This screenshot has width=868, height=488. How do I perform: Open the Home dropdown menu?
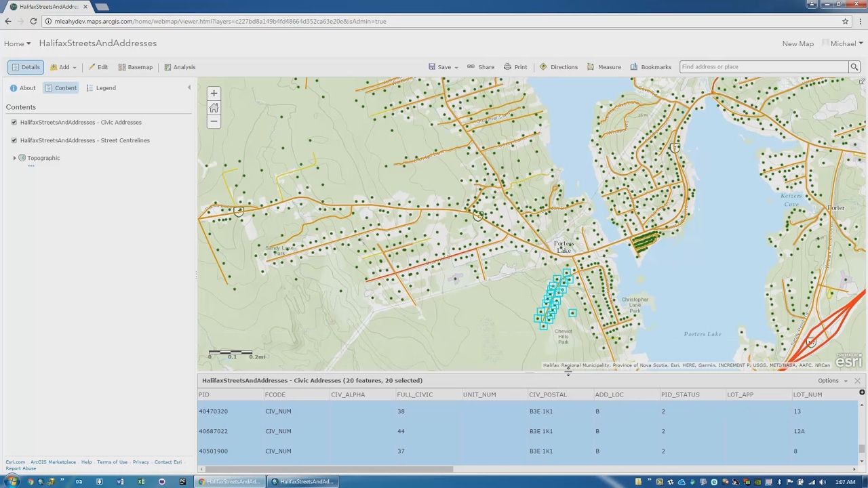17,43
